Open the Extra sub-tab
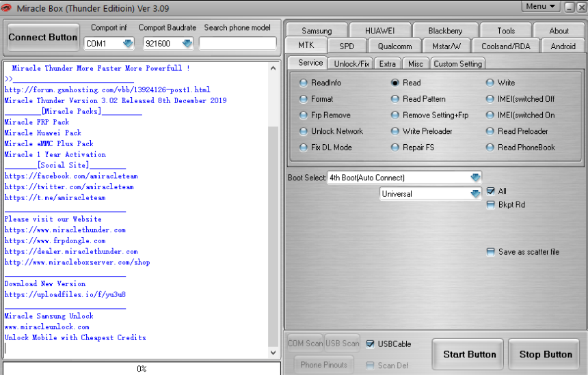The height and width of the screenshot is (375, 588). (388, 64)
